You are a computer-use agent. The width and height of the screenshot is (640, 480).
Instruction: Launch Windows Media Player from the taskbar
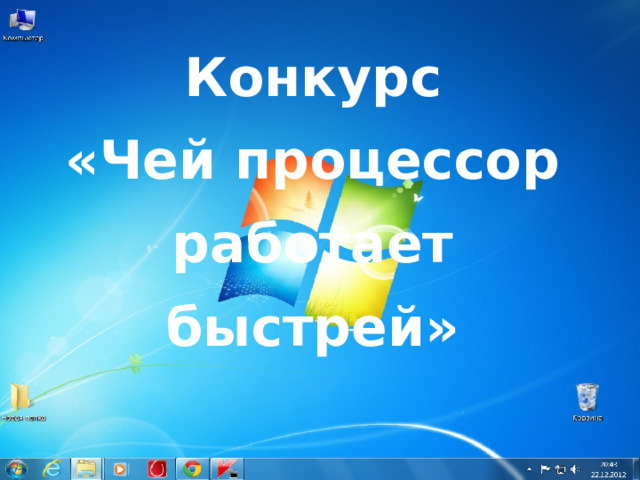click(x=120, y=469)
